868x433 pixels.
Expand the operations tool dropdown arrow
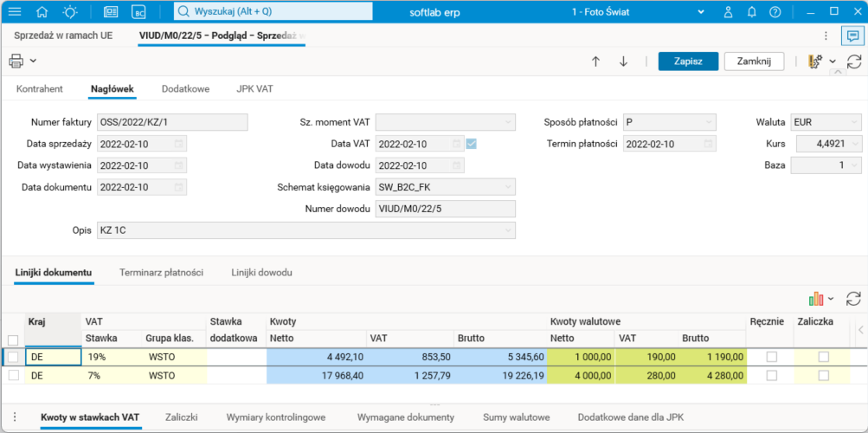click(x=832, y=61)
